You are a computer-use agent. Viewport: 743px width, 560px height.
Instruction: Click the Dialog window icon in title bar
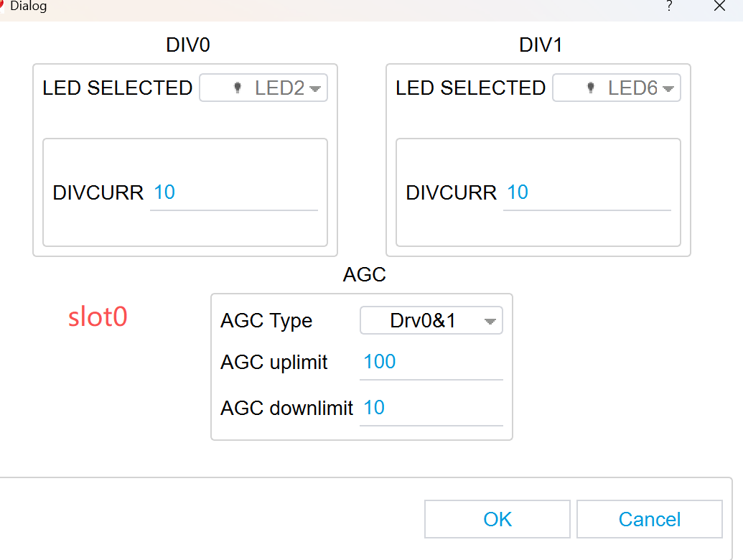tap(3, 6)
